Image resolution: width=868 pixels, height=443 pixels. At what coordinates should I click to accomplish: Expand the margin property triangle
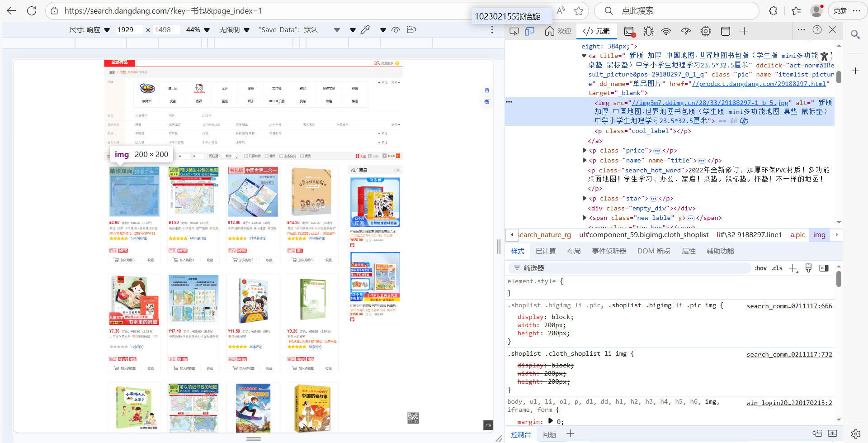coord(550,421)
